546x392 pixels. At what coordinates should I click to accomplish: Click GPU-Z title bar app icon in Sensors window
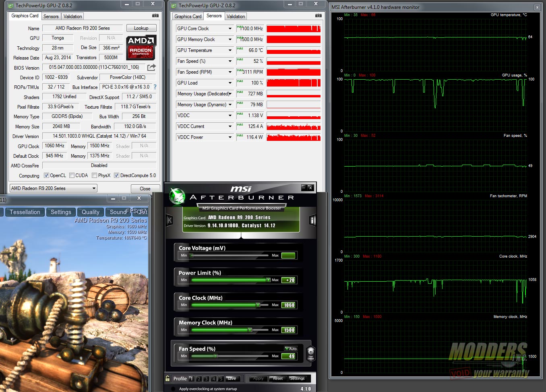point(174,6)
